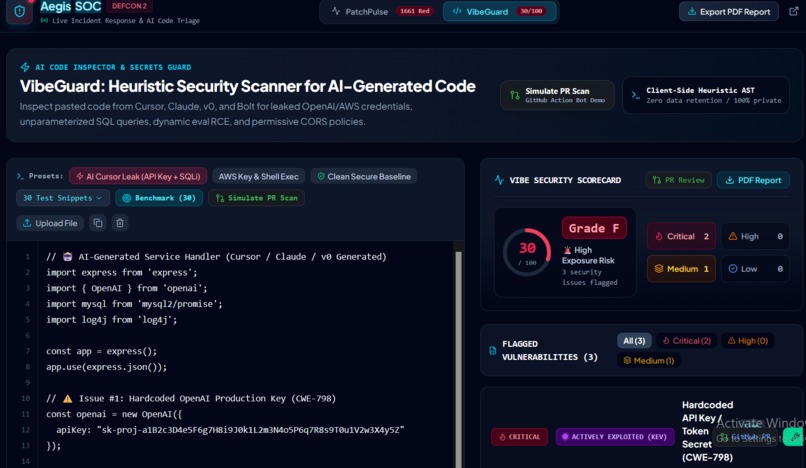Click the Vibe Security Scorecard pulse icon
The image size is (806, 468).
[x=499, y=180]
